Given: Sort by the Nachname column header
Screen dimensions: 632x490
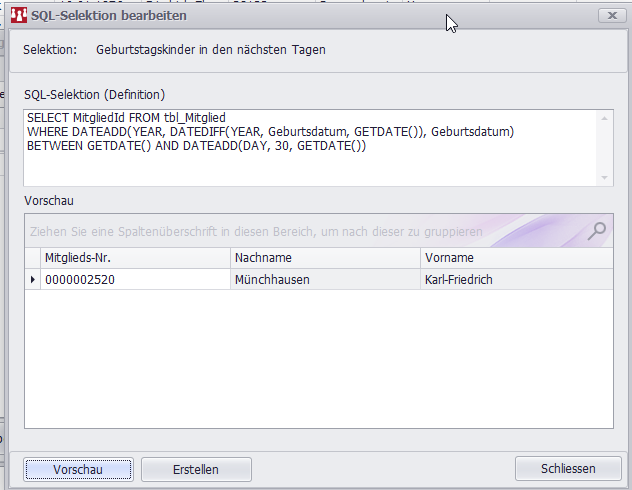Looking at the screenshot, I should tap(324, 258).
